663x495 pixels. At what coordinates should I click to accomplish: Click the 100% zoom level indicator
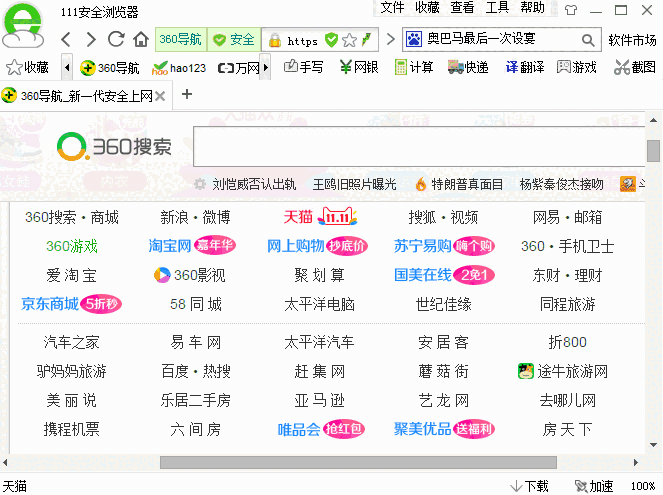click(x=643, y=486)
